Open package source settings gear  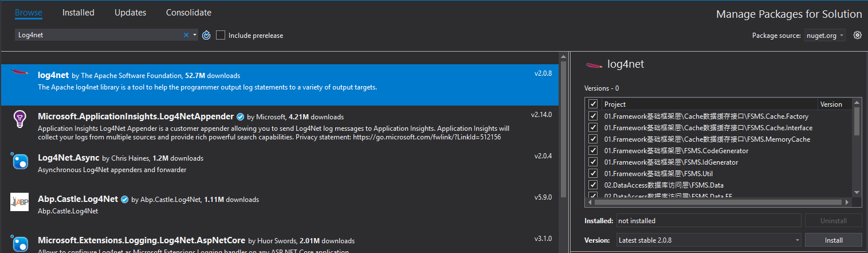[x=857, y=35]
